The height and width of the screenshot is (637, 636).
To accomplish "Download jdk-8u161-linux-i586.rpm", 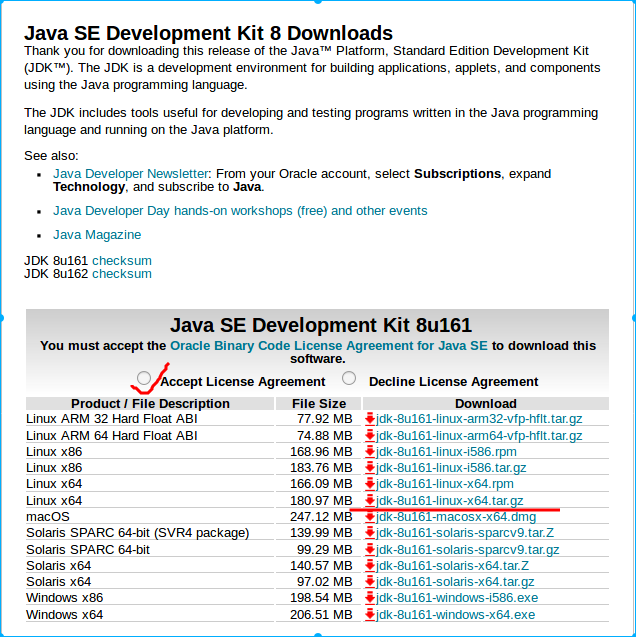I will pos(446,452).
